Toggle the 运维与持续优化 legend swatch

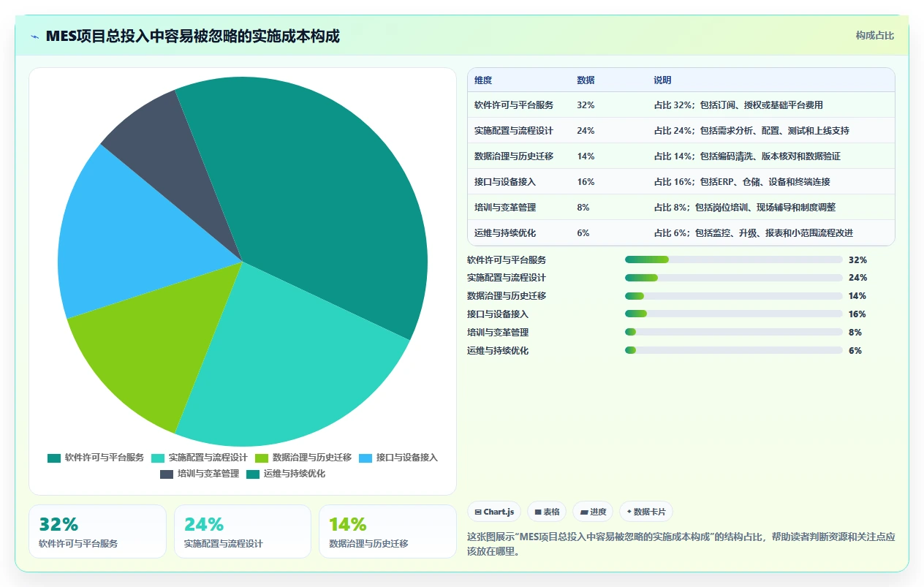tap(253, 474)
